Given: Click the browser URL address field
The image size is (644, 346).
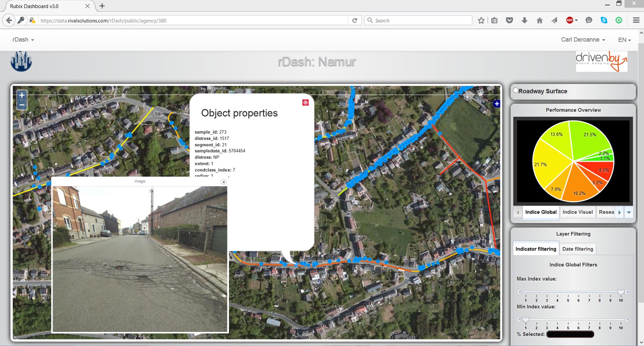Looking at the screenshot, I should 193,20.
